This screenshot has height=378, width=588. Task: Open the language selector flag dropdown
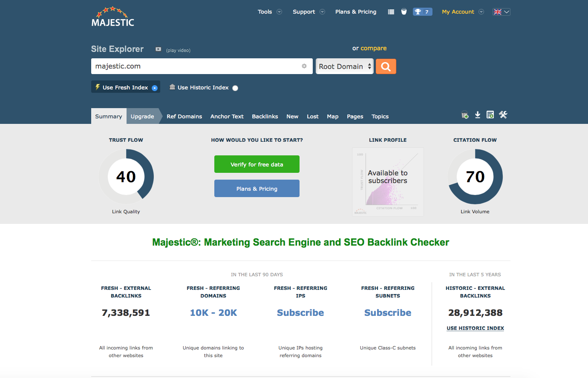[x=501, y=11]
